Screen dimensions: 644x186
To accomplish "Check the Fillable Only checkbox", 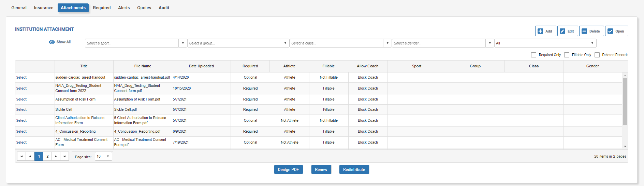I will pos(567,55).
